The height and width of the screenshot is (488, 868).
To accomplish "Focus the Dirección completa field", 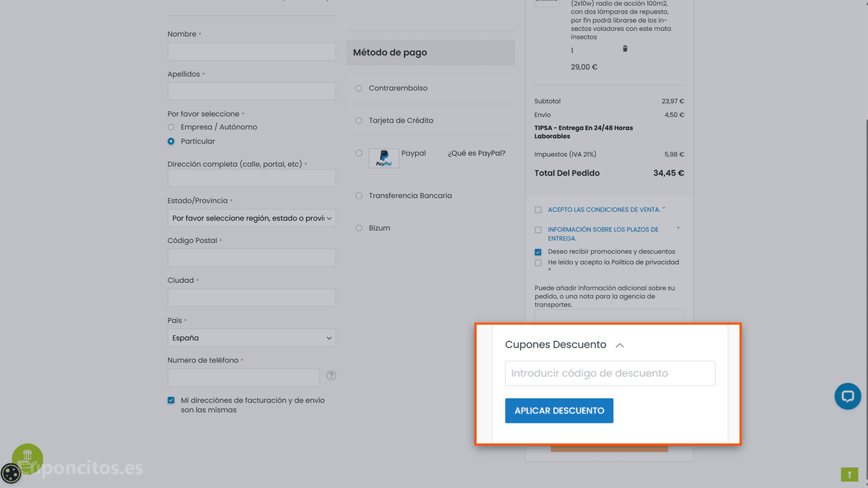I will click(252, 178).
